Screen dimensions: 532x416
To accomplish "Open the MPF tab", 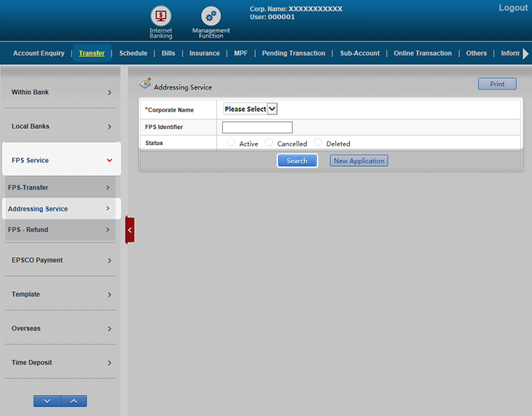I will pos(240,53).
